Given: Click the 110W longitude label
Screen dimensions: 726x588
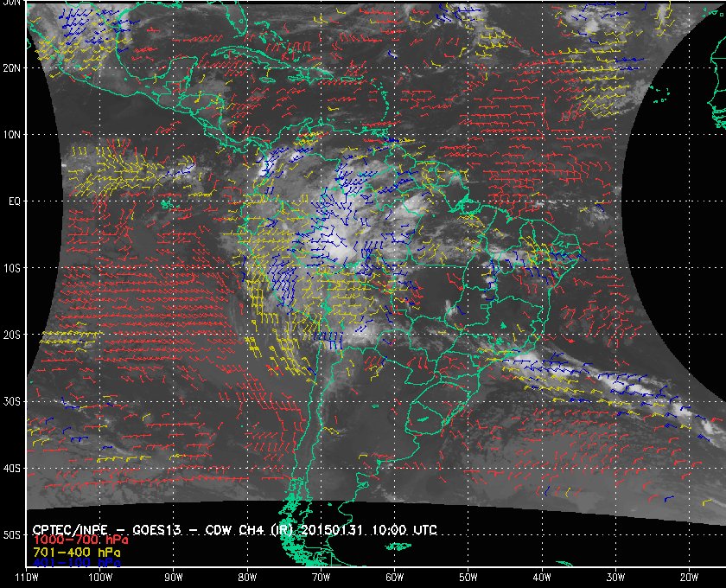Looking at the screenshot, I should click(x=27, y=578).
